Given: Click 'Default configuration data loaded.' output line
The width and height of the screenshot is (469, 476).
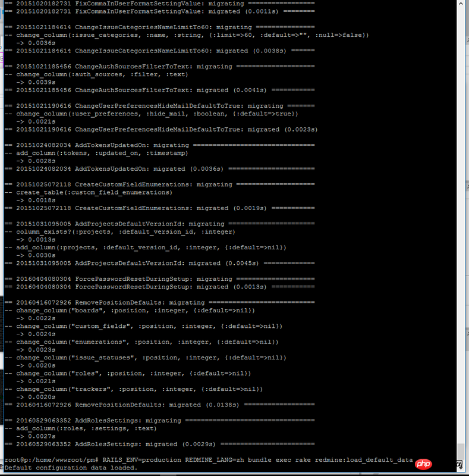Looking at the screenshot, I should point(71,468).
